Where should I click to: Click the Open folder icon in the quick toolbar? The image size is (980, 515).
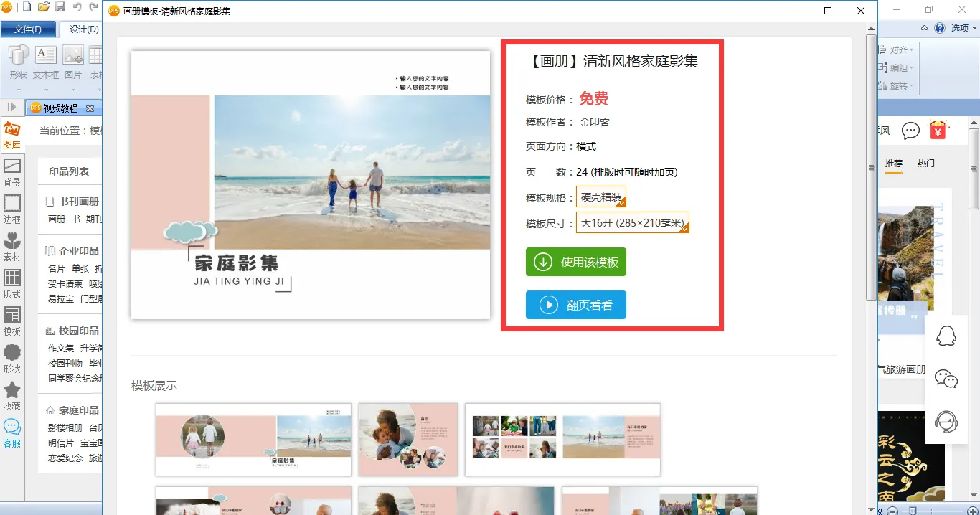[x=44, y=8]
